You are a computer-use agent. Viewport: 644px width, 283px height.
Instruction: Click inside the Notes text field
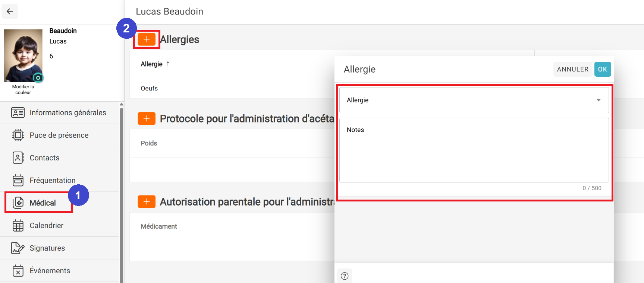[474, 153]
